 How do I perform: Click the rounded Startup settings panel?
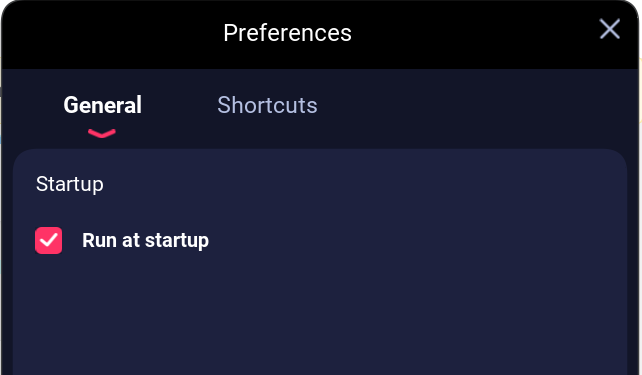pos(320,262)
